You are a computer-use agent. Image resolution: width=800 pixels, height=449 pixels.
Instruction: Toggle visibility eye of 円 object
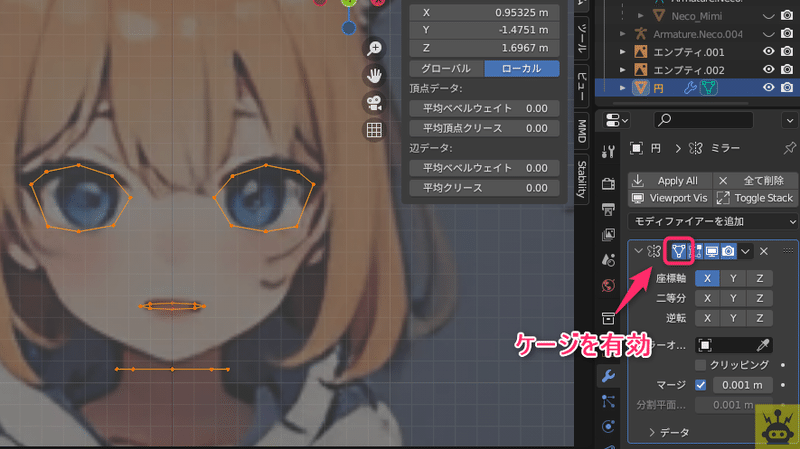click(x=768, y=87)
